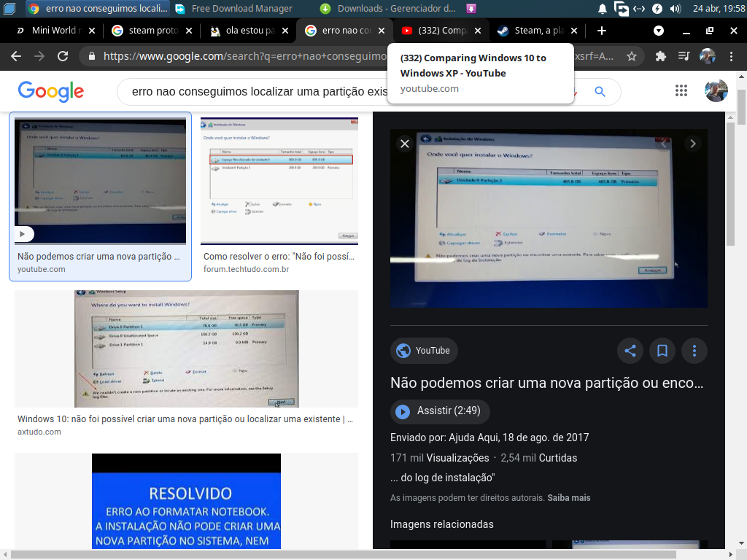This screenshot has height=560, width=747.
Task: Close the ola estou pa tab
Action: pos(285,31)
